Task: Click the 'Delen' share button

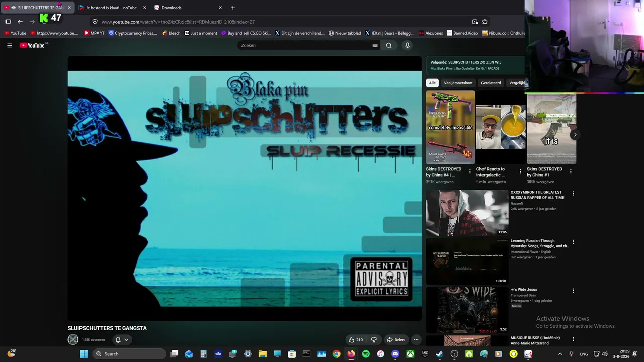Action: (x=395, y=340)
